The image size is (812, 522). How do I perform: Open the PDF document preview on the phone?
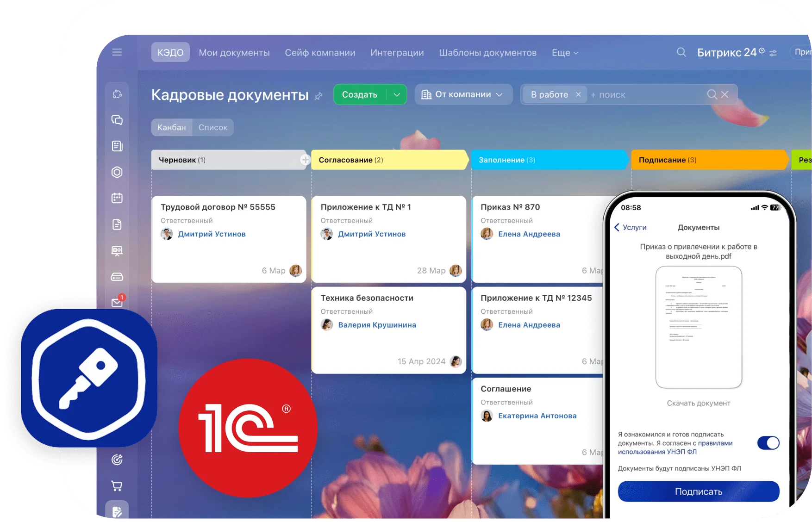pos(699,327)
